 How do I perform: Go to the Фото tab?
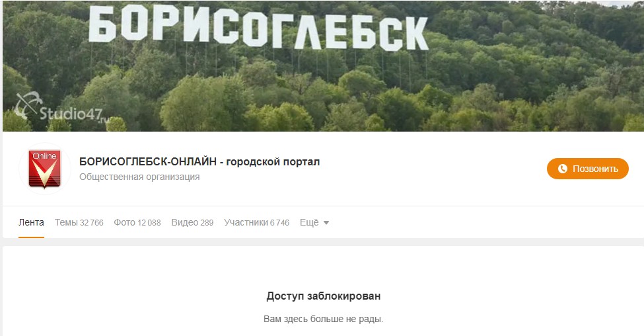[x=137, y=222]
